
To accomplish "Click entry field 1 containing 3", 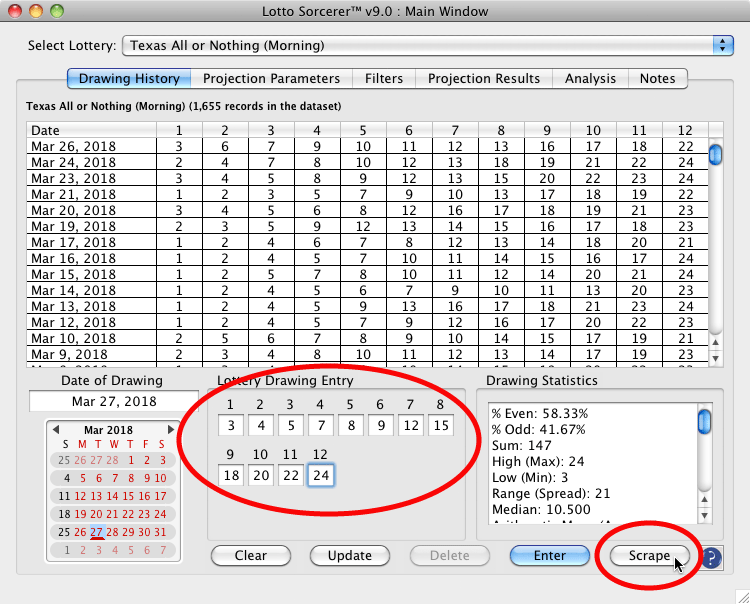I will (x=231, y=425).
